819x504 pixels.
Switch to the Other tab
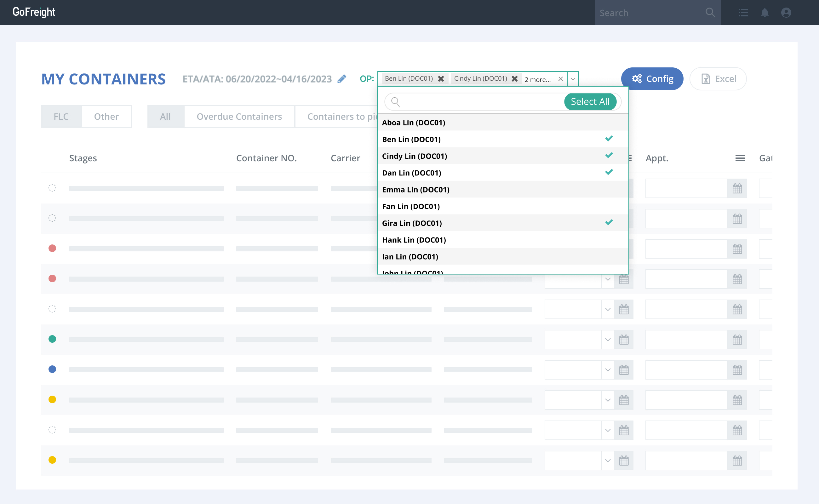coord(106,116)
